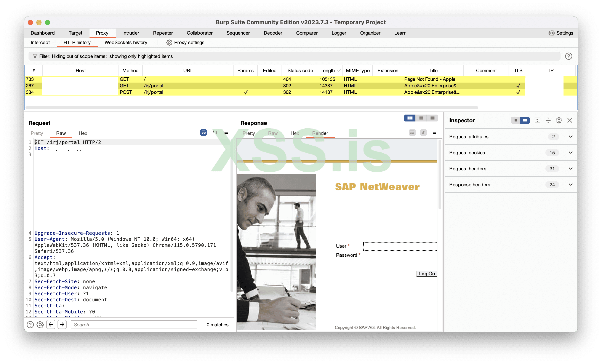Click request search settings gear icon

(40, 324)
